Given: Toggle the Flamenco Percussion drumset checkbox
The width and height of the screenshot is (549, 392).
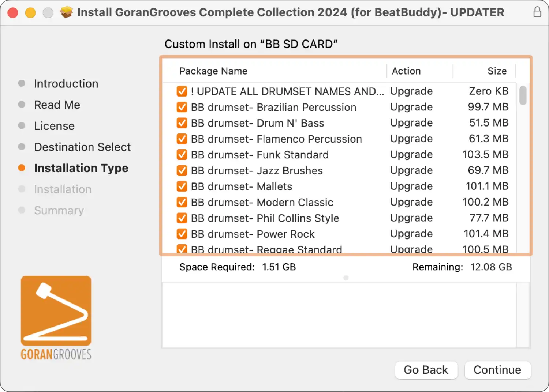Looking at the screenshot, I should (182, 139).
